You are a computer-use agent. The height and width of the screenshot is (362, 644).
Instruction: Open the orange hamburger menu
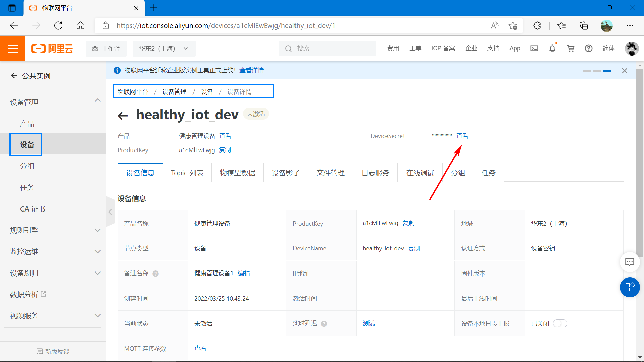coord(12,49)
